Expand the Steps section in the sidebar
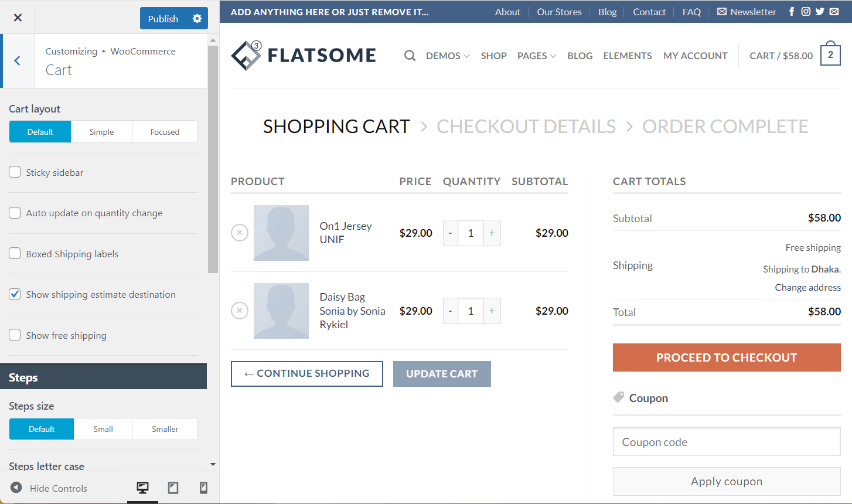 tap(104, 376)
